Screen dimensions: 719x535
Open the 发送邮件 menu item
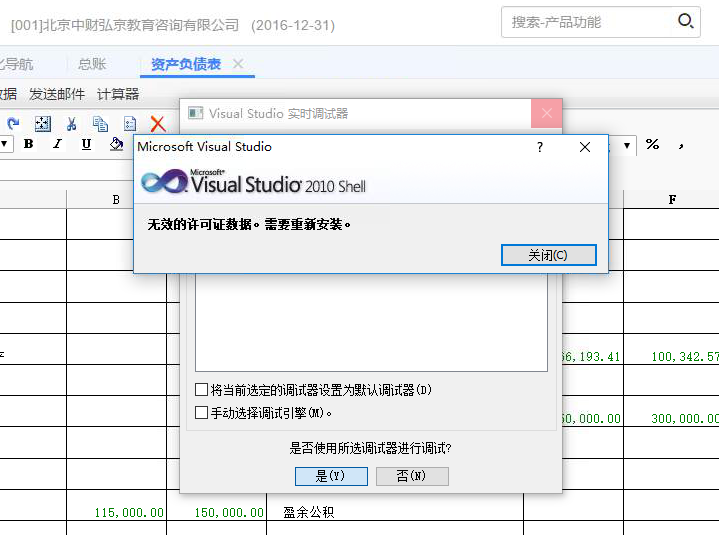pyautogui.click(x=57, y=94)
